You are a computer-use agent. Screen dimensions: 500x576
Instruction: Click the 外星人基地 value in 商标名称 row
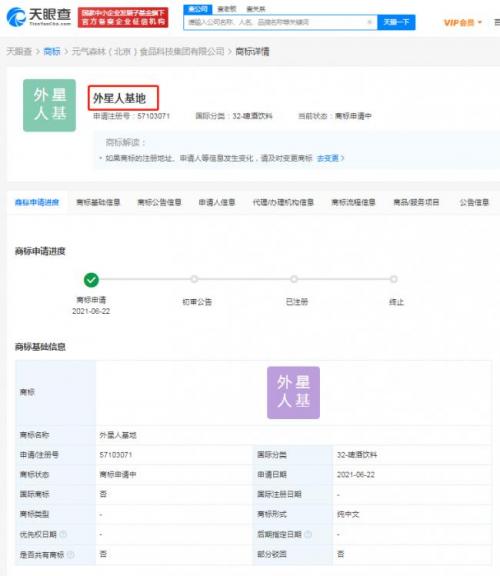tap(118, 435)
